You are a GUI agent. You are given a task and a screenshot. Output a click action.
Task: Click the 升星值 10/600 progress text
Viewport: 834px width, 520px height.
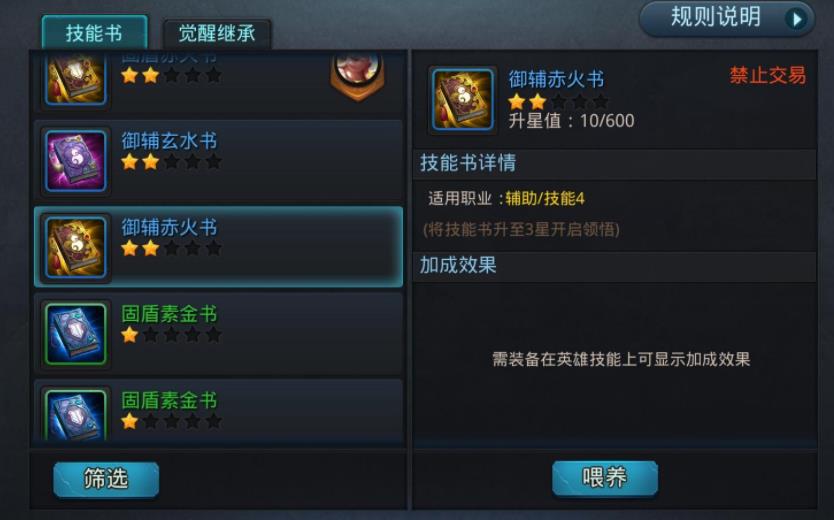pos(571,121)
